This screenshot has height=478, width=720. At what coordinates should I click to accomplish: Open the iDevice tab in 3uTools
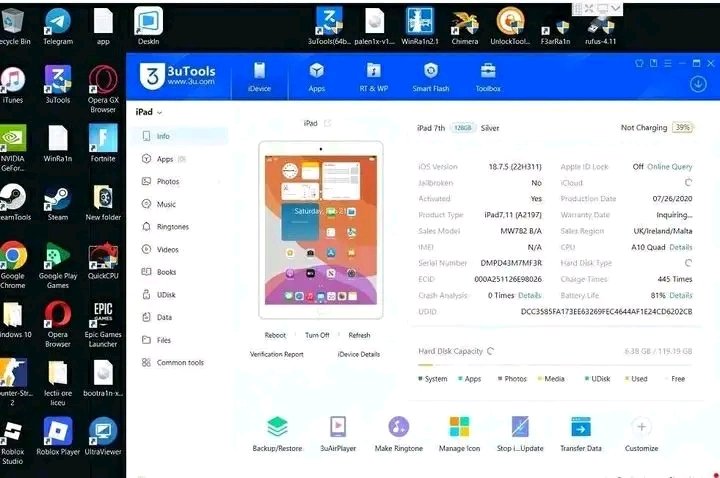(x=259, y=77)
